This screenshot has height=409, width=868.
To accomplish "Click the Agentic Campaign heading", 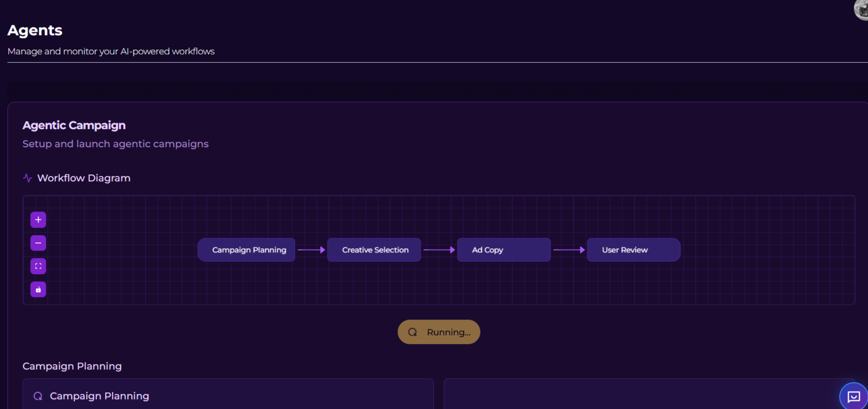I will [74, 126].
